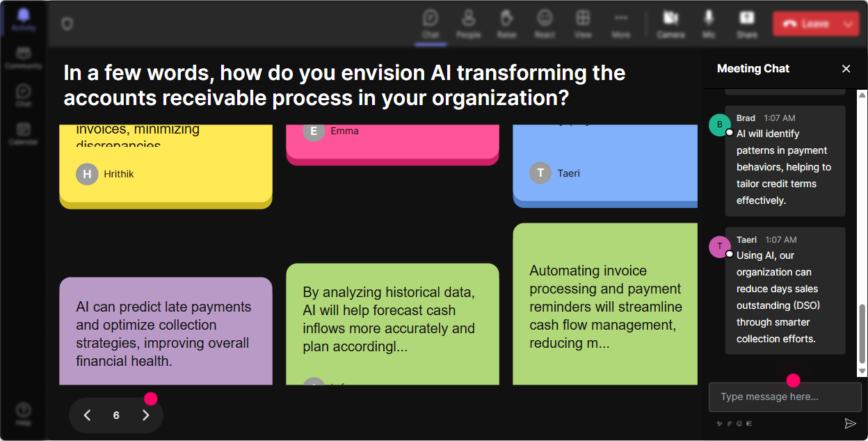Image resolution: width=868 pixels, height=441 pixels.
Task: Click Hrithik's avatar on yellow card
Action: tap(87, 174)
